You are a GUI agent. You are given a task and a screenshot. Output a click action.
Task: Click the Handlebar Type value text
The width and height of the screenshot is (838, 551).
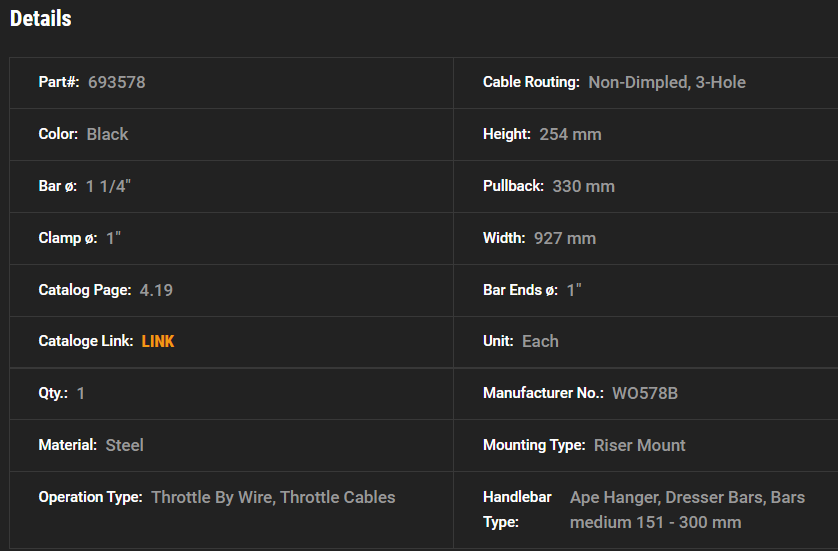click(687, 510)
